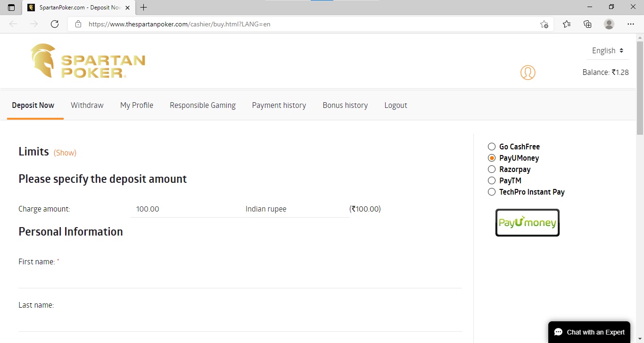Screen dimensions: 644x343
Task: Click Logout in the navigation
Action: tap(396, 105)
